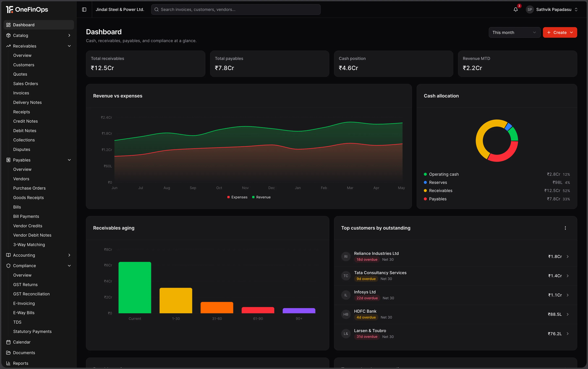This screenshot has width=588, height=369.
Task: Open the user account switcher chevrons
Action: (576, 9)
